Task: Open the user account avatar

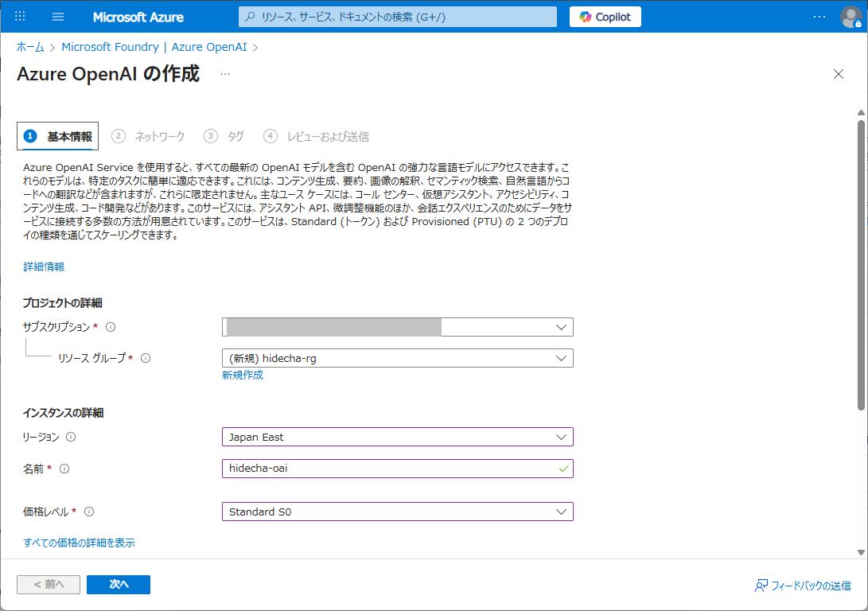Action: (850, 17)
